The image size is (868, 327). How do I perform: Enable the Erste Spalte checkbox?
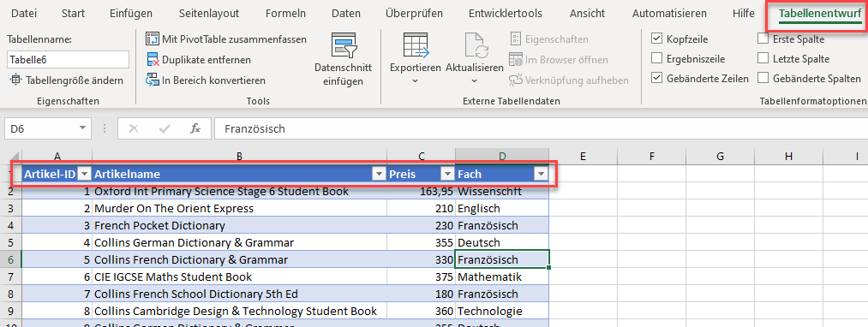(763, 39)
